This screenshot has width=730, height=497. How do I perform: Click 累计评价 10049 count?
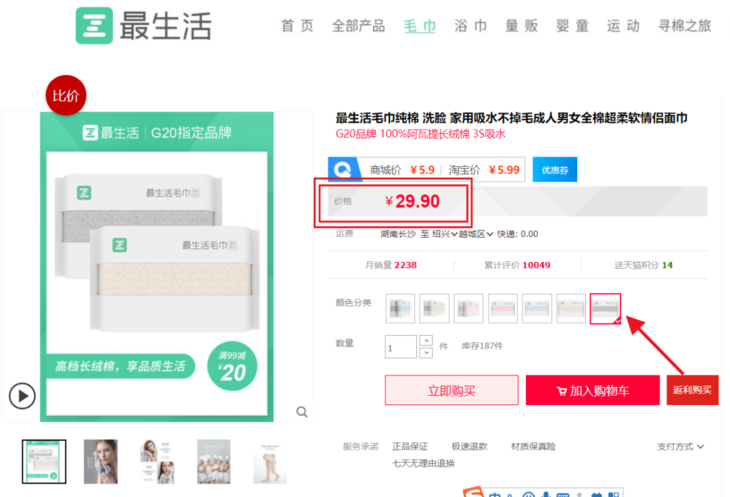pos(517,265)
